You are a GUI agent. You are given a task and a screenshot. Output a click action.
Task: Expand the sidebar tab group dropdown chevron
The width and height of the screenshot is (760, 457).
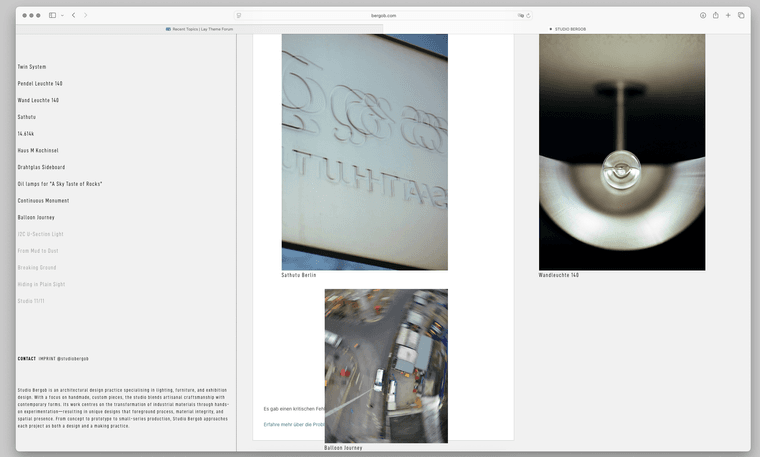click(x=62, y=16)
